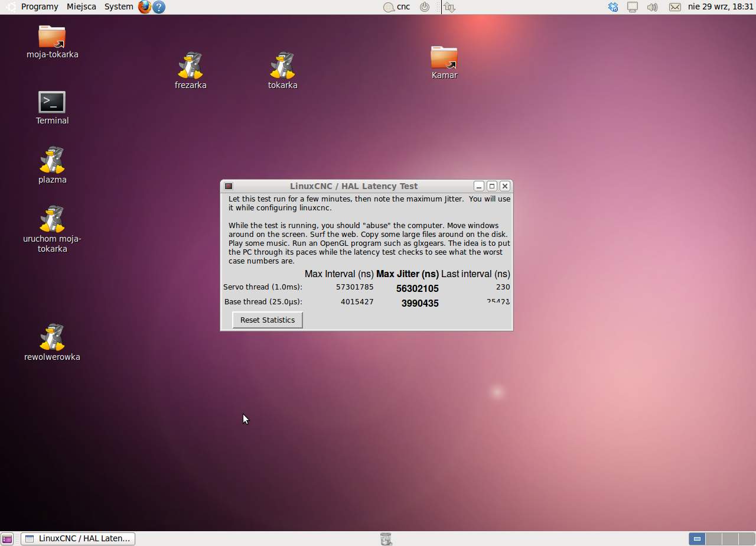756x546 pixels.
Task: Launch the plazma penguin launcher
Action: point(52,160)
